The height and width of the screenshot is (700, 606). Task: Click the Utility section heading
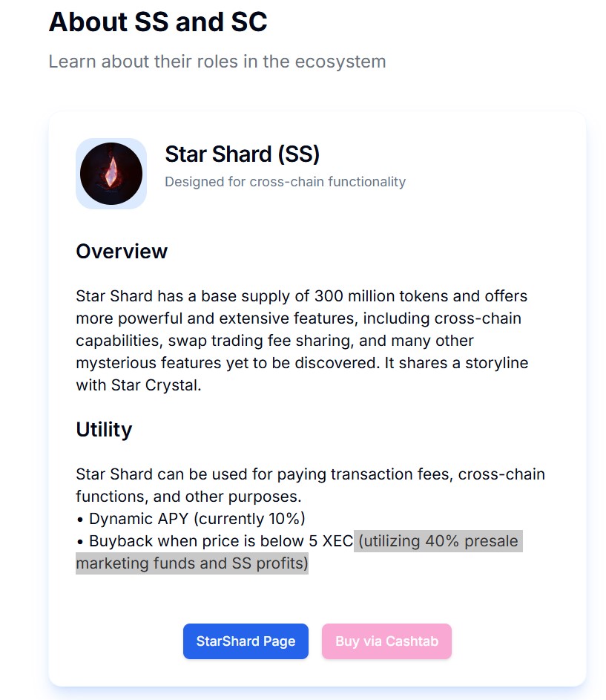pos(104,430)
